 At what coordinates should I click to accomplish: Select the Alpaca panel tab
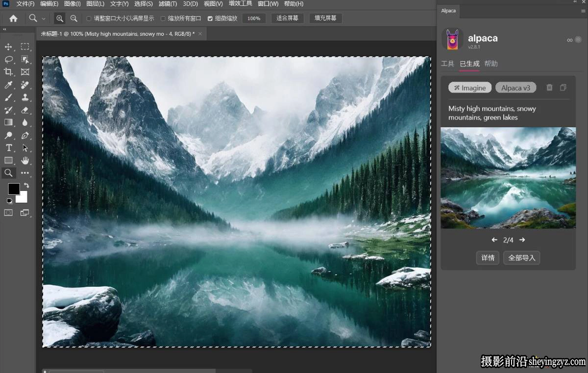[448, 10]
